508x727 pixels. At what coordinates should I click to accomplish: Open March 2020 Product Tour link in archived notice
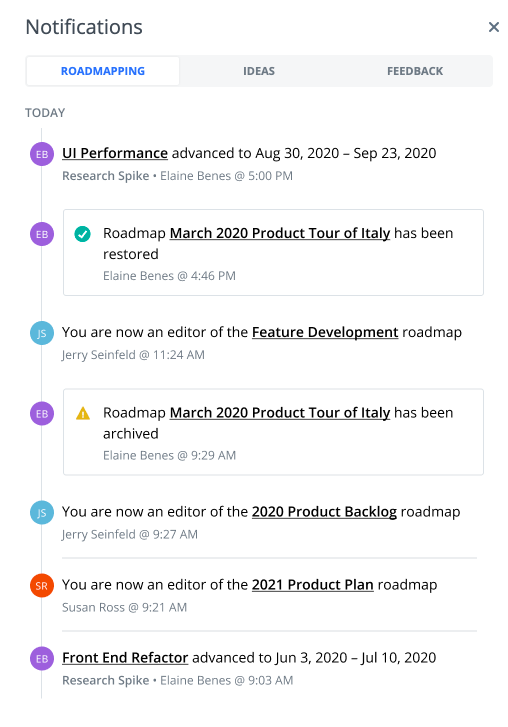pos(279,412)
